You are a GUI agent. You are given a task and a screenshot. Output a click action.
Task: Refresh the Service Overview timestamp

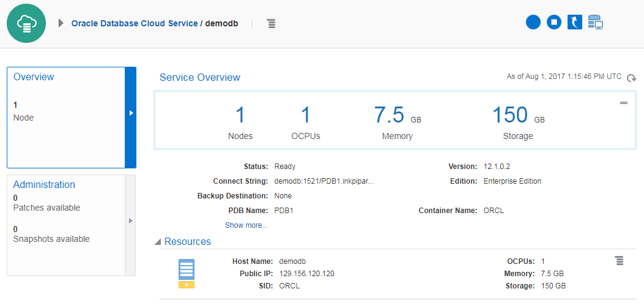tap(632, 78)
